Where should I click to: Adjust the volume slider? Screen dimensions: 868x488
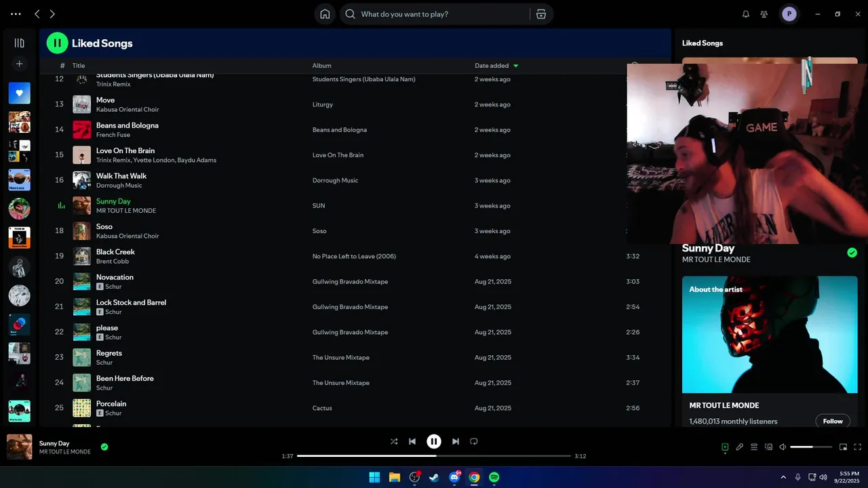(811, 447)
